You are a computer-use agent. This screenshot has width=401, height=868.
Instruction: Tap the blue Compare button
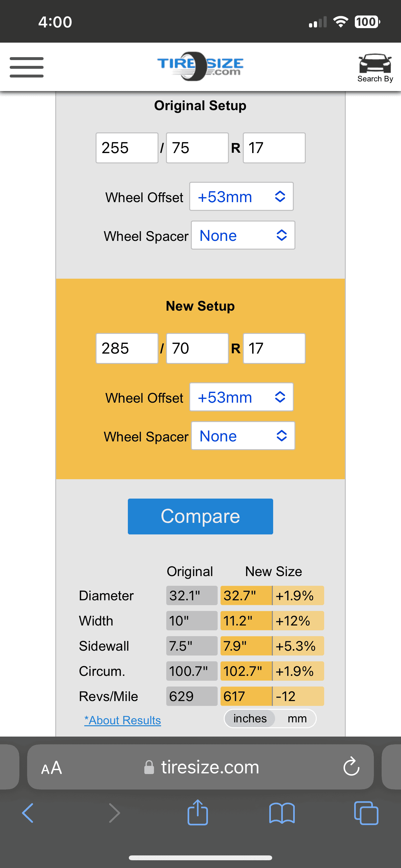[200, 516]
